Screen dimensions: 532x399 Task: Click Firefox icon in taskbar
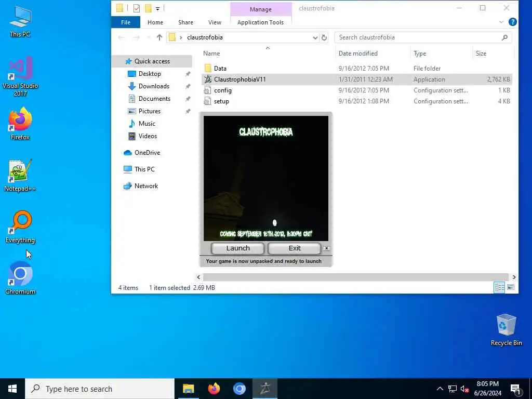pyautogui.click(x=214, y=389)
